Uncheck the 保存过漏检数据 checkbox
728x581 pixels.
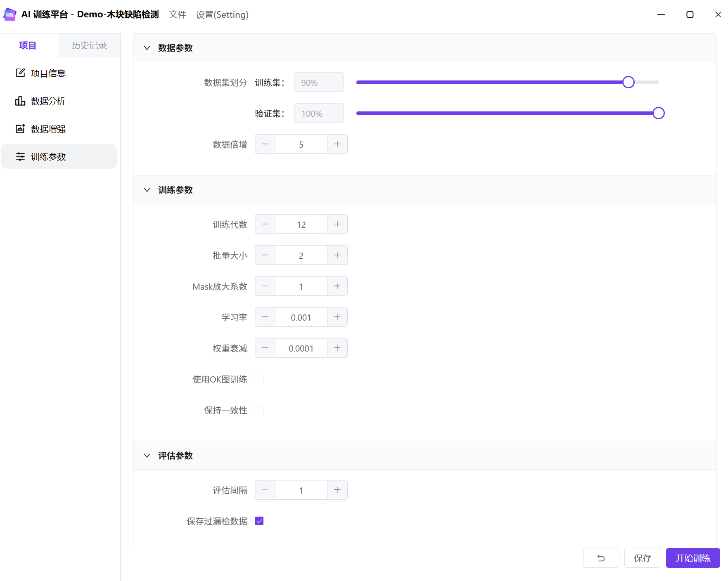click(x=259, y=521)
